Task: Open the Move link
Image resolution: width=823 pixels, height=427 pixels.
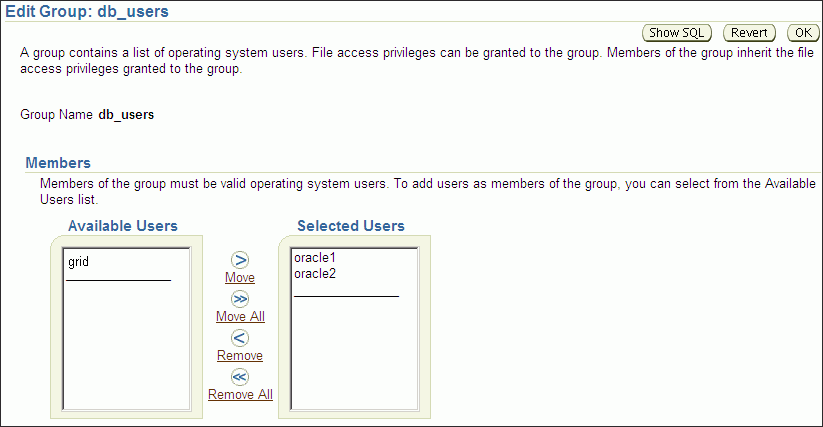Action: pos(240,277)
